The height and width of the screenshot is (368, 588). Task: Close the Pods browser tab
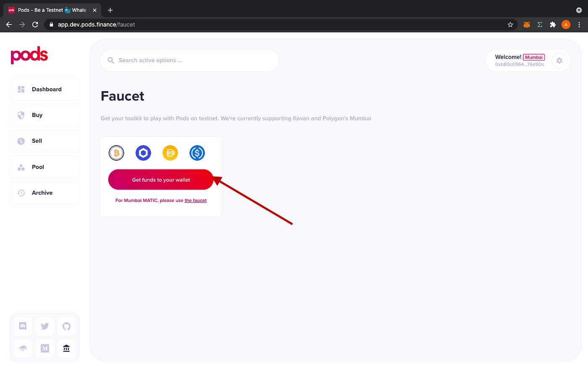tap(94, 10)
